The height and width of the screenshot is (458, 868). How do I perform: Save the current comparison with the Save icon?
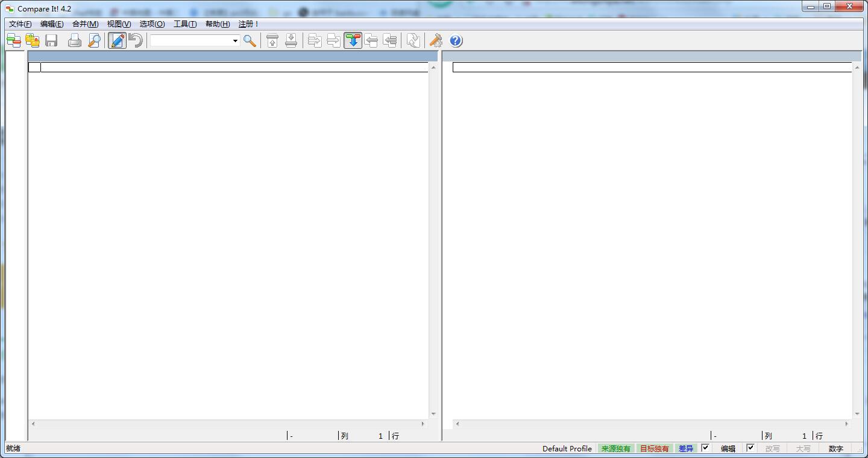point(51,40)
